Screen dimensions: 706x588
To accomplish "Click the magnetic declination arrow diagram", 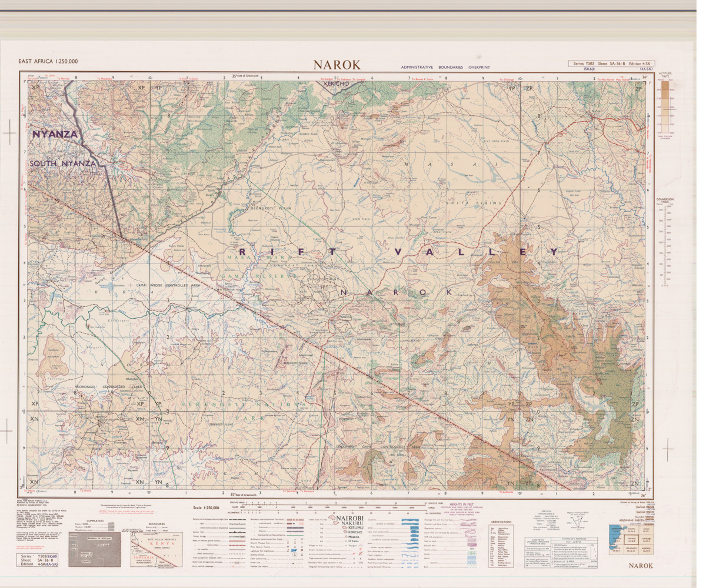I will click(578, 522).
